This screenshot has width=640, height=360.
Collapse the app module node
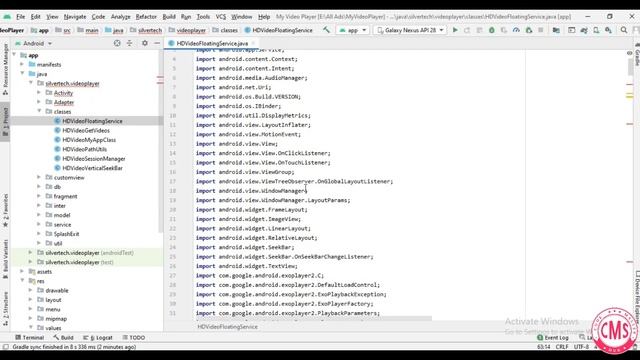15,55
